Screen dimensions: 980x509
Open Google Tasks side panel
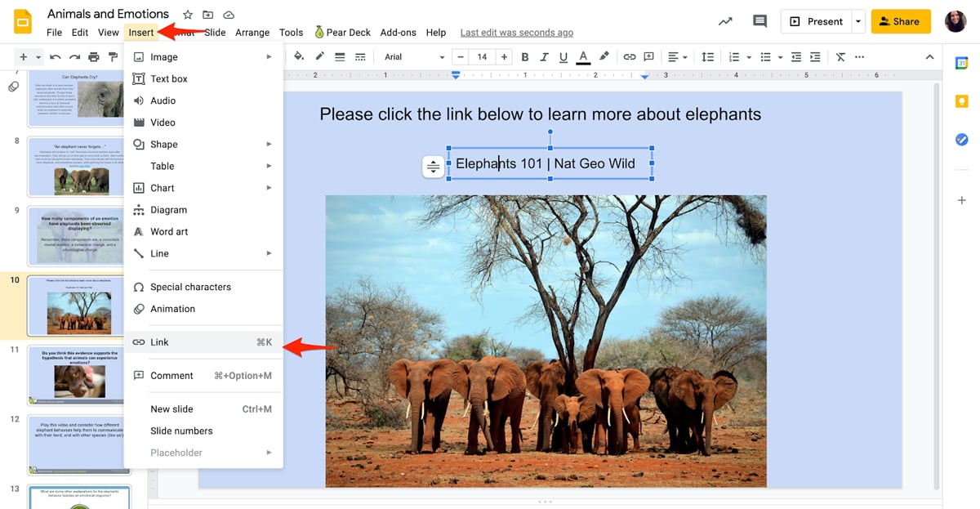click(x=962, y=140)
